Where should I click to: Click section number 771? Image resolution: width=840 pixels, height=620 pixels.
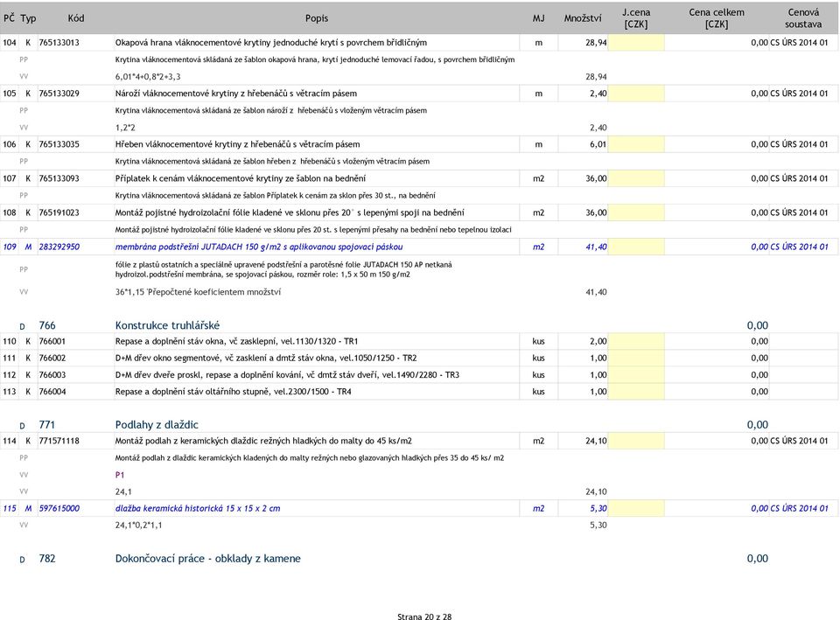pyautogui.click(x=46, y=425)
